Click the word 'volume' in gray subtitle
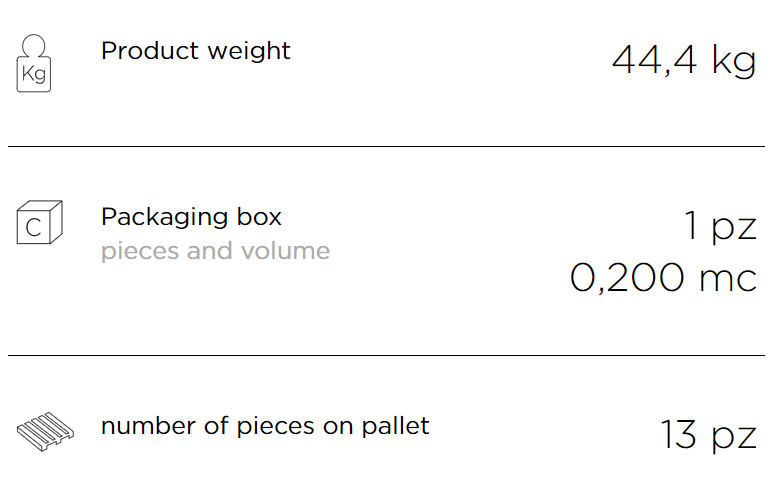Viewport: 773px width, 495px height. (x=285, y=250)
